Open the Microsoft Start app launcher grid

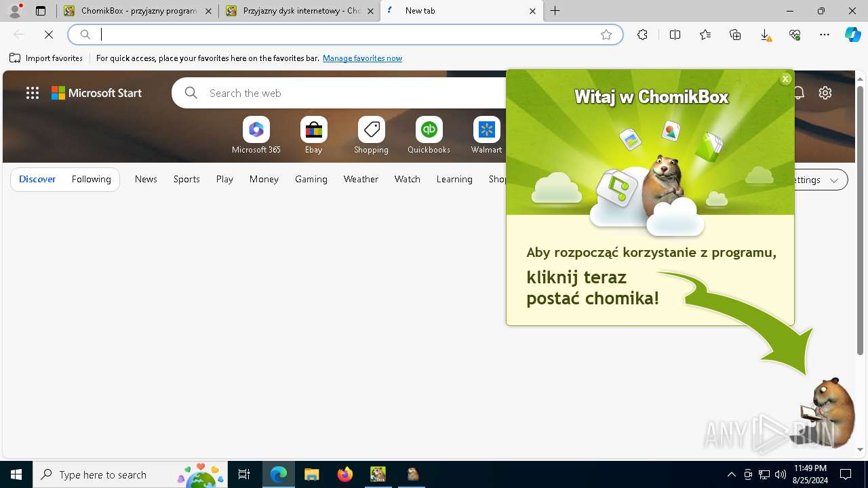[x=33, y=93]
